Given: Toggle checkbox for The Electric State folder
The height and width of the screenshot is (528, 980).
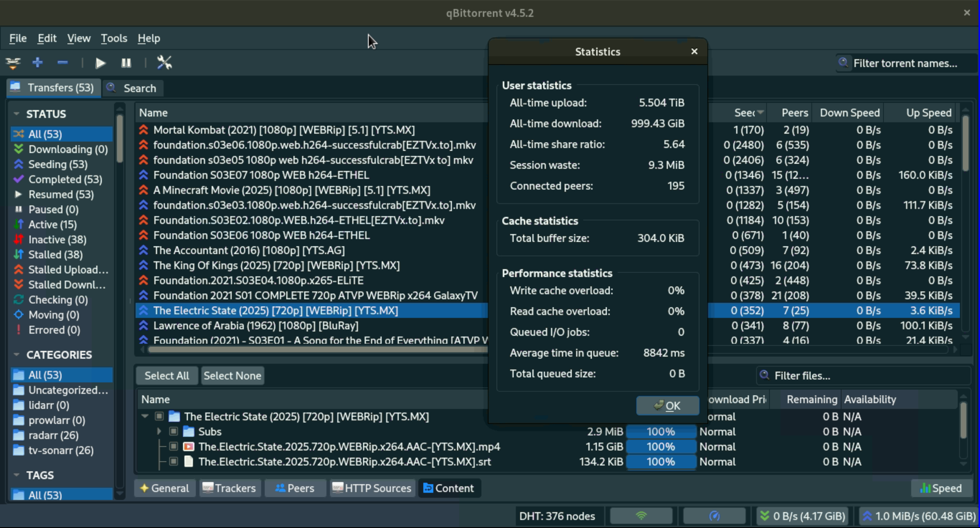Looking at the screenshot, I should click(159, 416).
